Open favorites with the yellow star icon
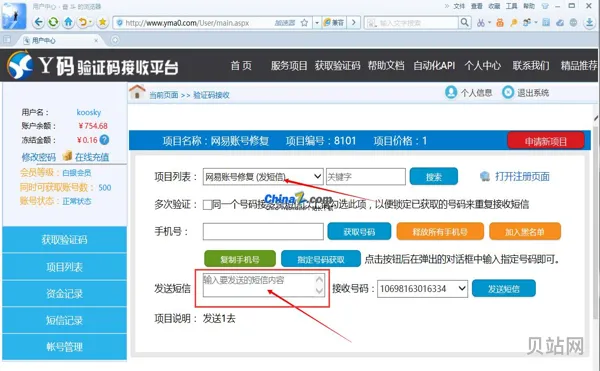Viewport: 600px width, 371px height. 102,22
